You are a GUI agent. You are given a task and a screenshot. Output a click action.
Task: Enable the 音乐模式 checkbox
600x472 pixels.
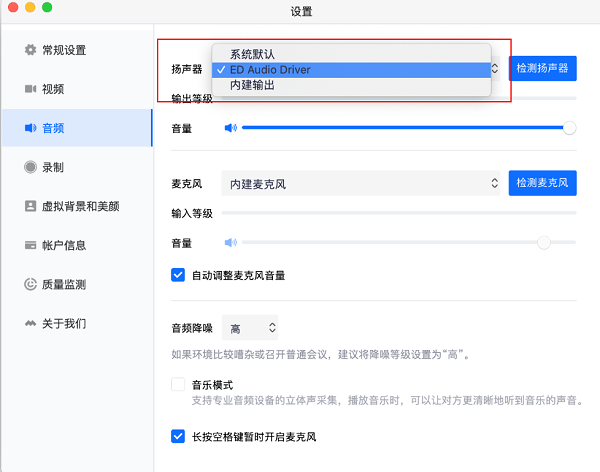178,384
